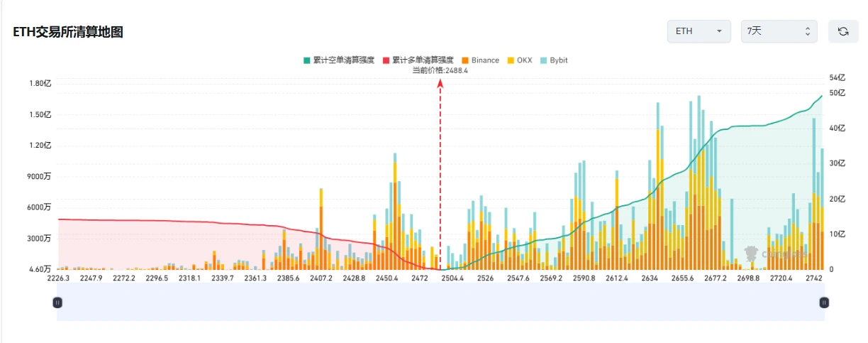Click the data zoom range bar
The image size is (868, 343).
[440, 303]
